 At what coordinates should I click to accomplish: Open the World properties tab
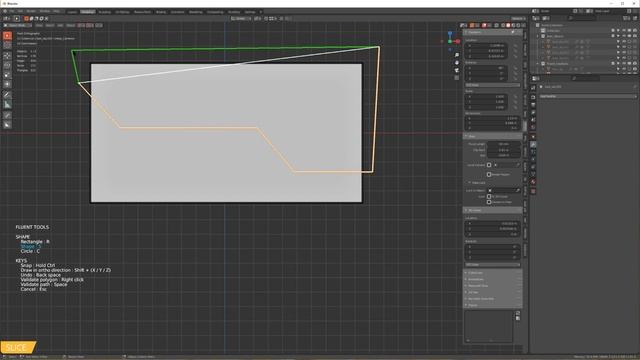[533, 128]
